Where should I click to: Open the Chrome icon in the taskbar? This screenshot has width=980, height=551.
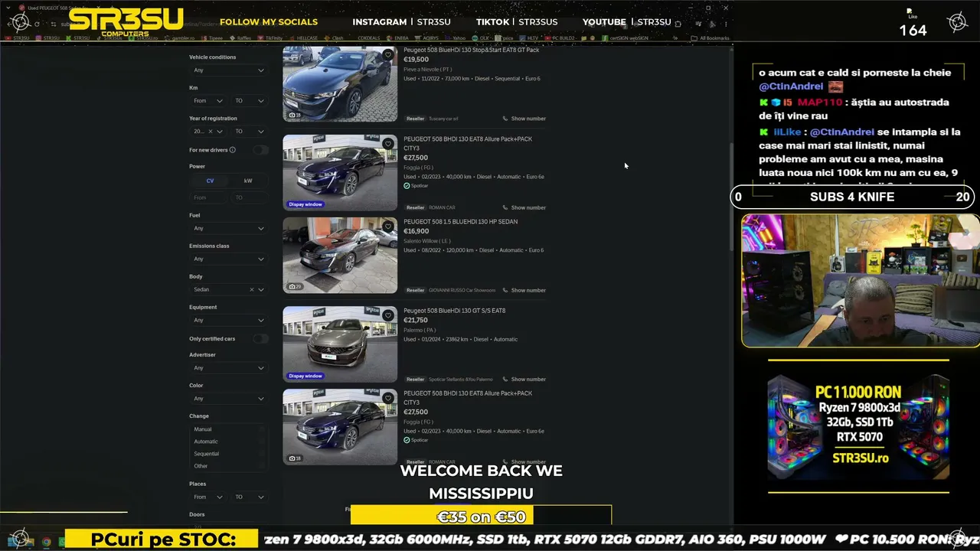pos(47,542)
